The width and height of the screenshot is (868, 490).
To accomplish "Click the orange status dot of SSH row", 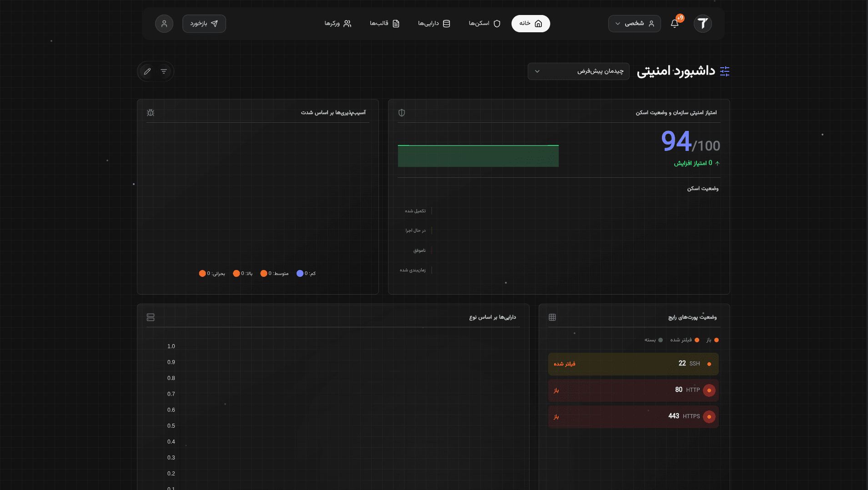I will (x=709, y=364).
